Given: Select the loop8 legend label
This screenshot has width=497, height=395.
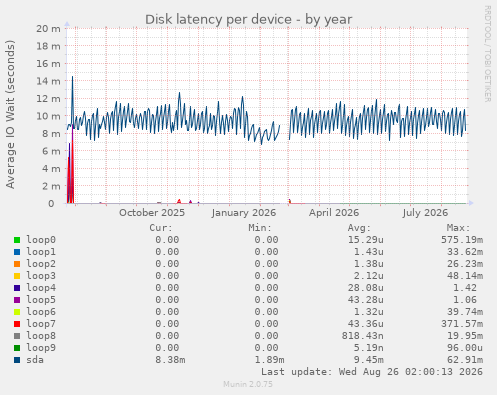Looking at the screenshot, I should pos(41,336).
